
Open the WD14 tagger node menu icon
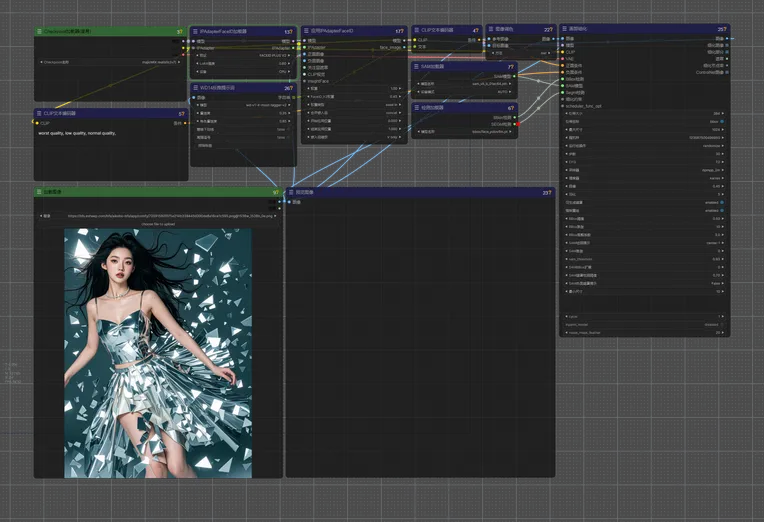coord(195,88)
